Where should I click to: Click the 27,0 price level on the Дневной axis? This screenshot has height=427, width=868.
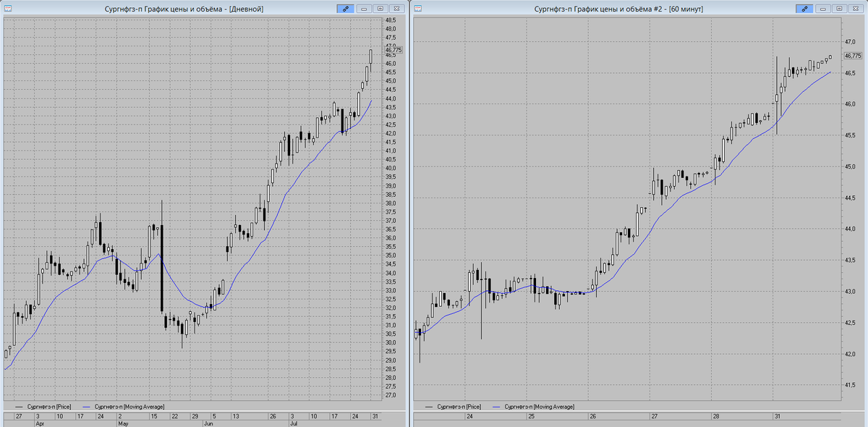click(x=391, y=395)
